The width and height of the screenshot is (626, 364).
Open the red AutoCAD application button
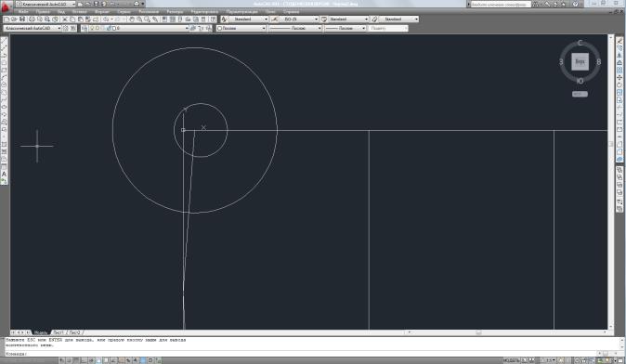(6, 7)
